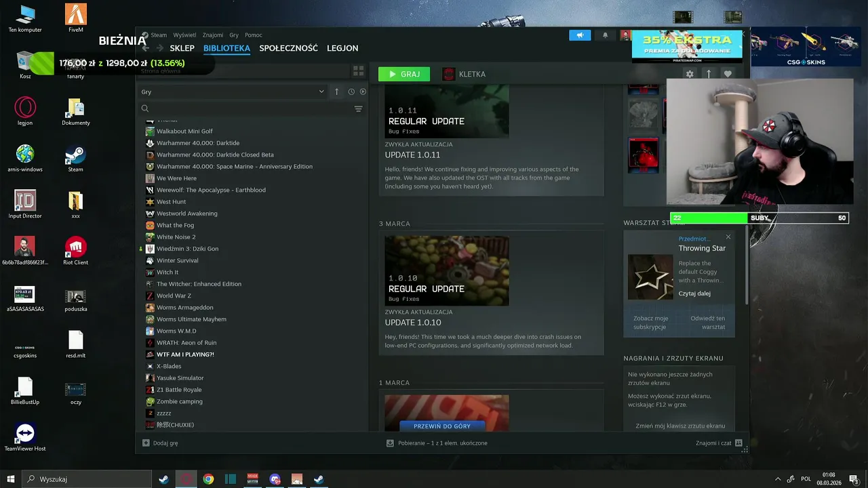Viewport: 868px width, 488px height.
Task: Switch to the SKLEP tab
Action: tap(182, 48)
